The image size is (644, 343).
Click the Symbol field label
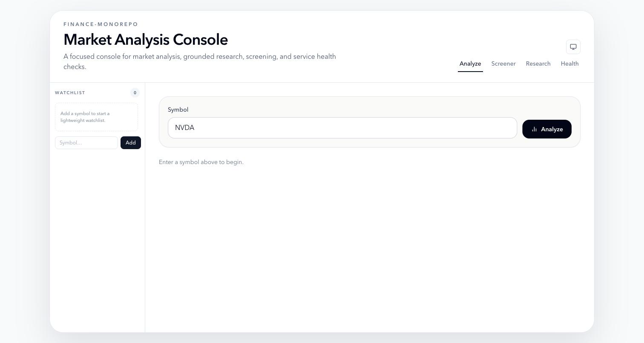point(178,110)
